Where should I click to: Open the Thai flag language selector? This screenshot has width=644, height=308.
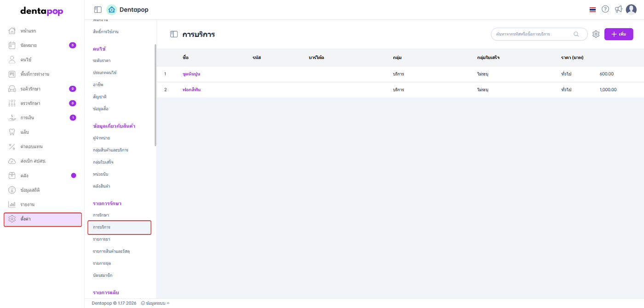coord(592,10)
